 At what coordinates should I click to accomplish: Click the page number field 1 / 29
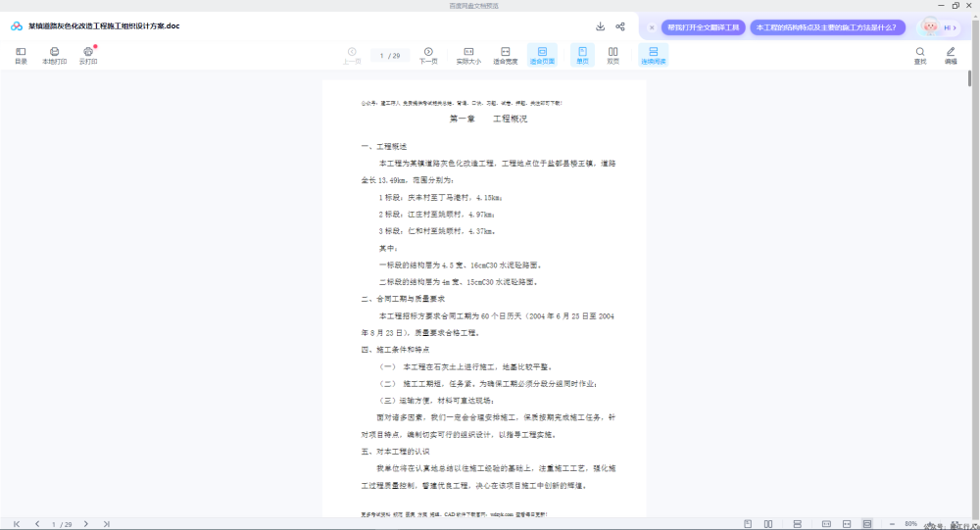tap(390, 56)
